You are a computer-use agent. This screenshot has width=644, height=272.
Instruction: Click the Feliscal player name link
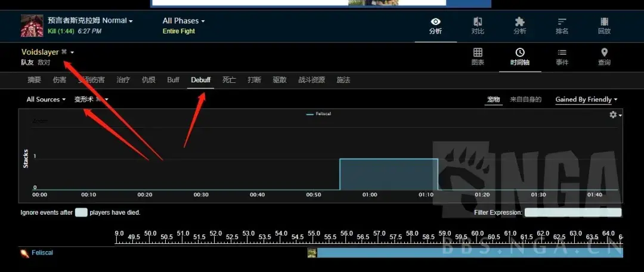click(x=42, y=253)
